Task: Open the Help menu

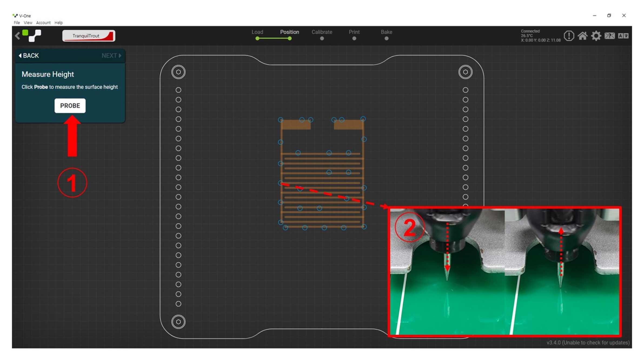Action: tap(58, 23)
